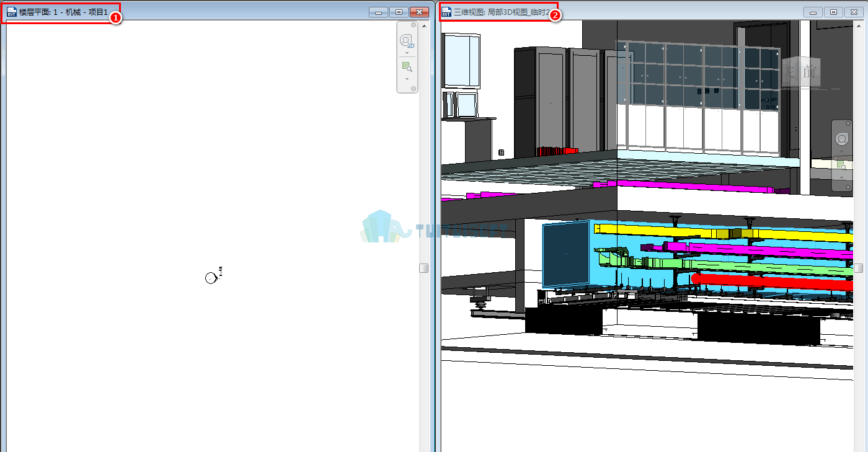
Task: Expand zoom options arrow in floor plan navigation bar
Action: click(x=407, y=79)
